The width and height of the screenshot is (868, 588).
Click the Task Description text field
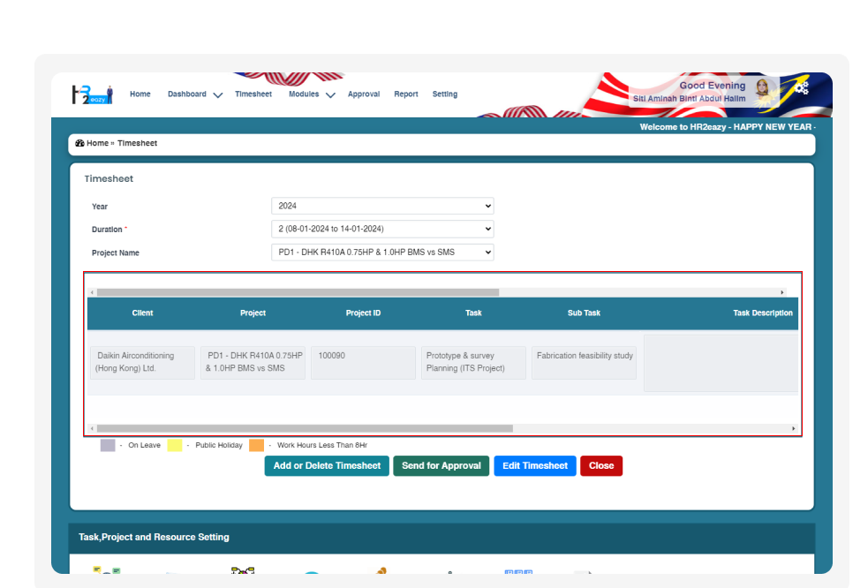[720, 363]
